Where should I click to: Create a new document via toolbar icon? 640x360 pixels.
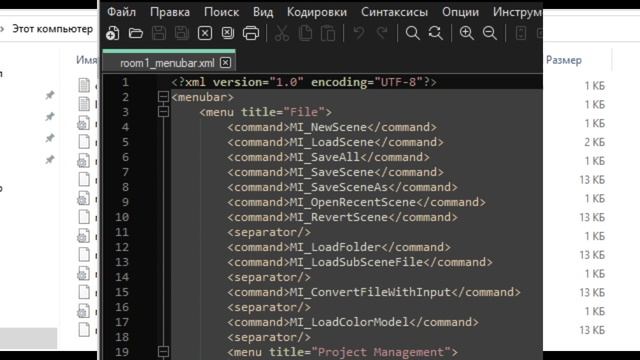coord(113,33)
